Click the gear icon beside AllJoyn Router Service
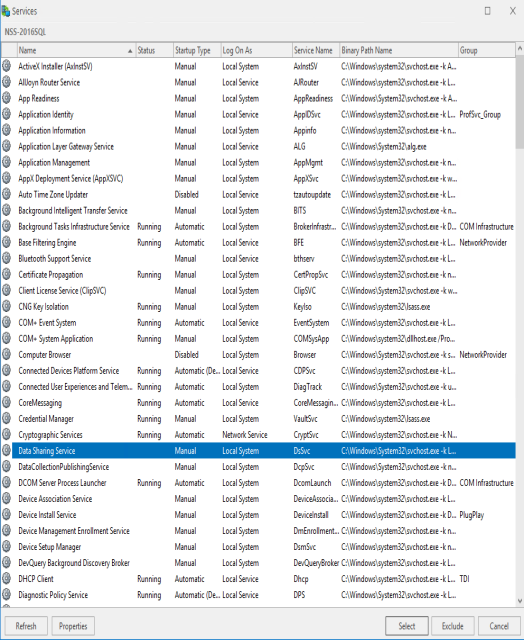Screen dimensions: 524x640 pos(7,82)
